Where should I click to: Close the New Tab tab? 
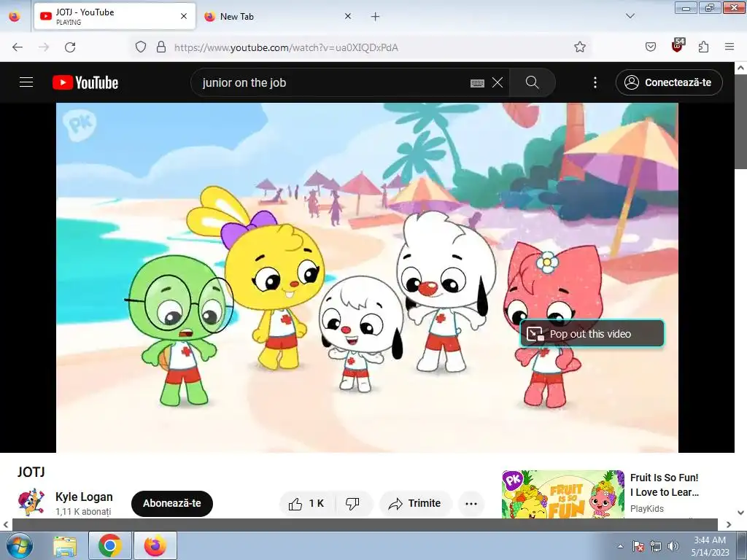coord(348,16)
